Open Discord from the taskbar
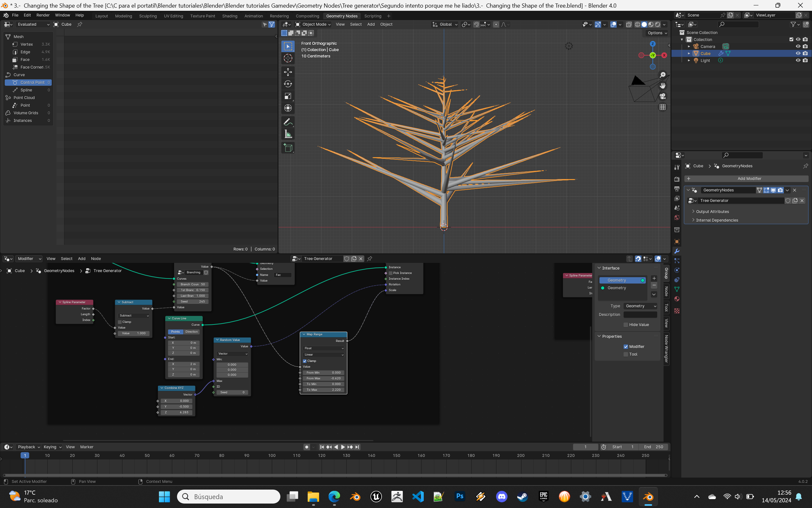This screenshot has width=812, height=508. [501, 497]
